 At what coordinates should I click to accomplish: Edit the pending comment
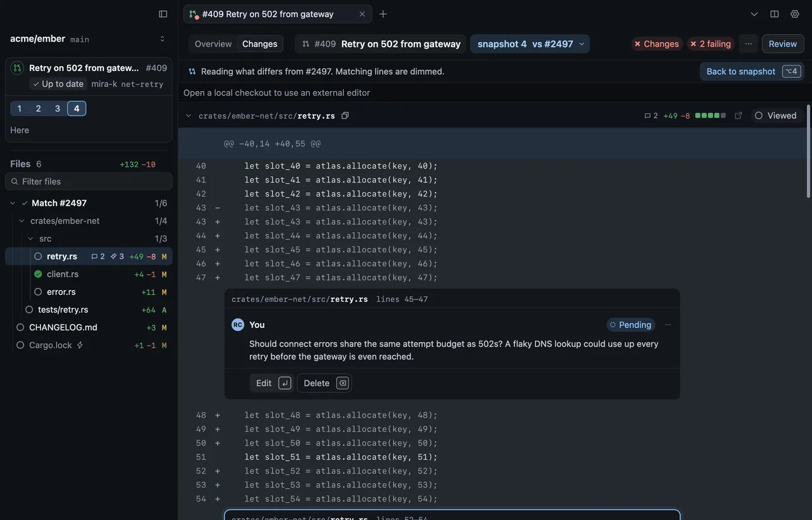(x=273, y=383)
